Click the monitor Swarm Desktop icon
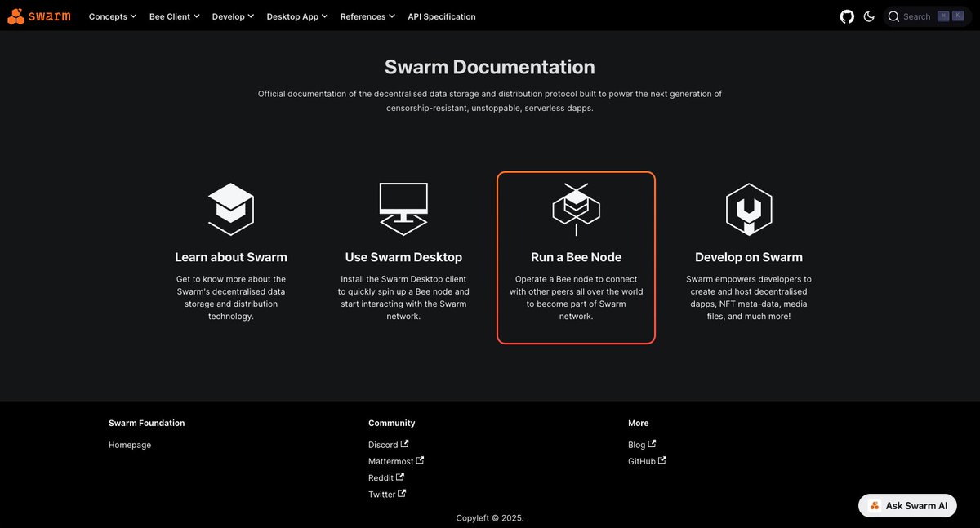 point(403,209)
